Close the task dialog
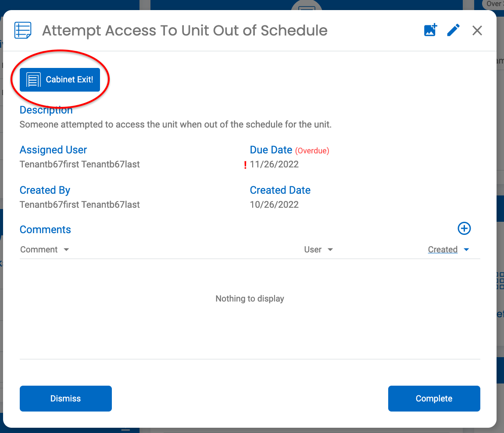The height and width of the screenshot is (433, 504). [x=477, y=30]
